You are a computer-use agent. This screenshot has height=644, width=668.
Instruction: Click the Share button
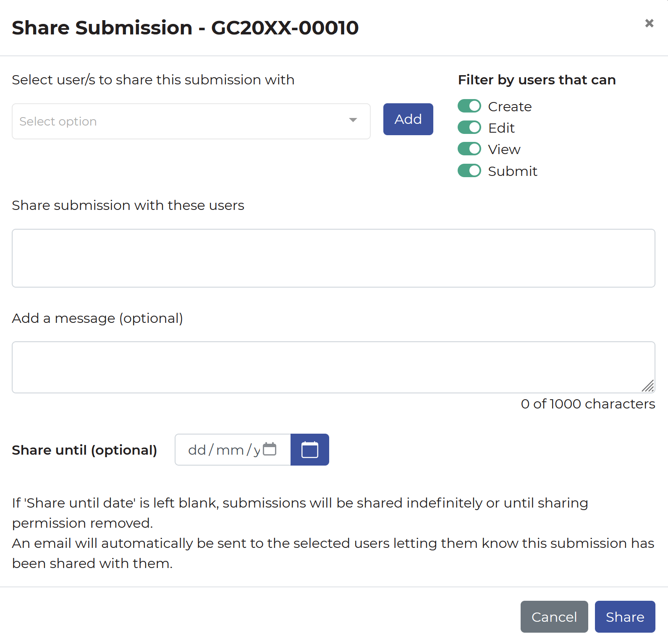pos(625,617)
